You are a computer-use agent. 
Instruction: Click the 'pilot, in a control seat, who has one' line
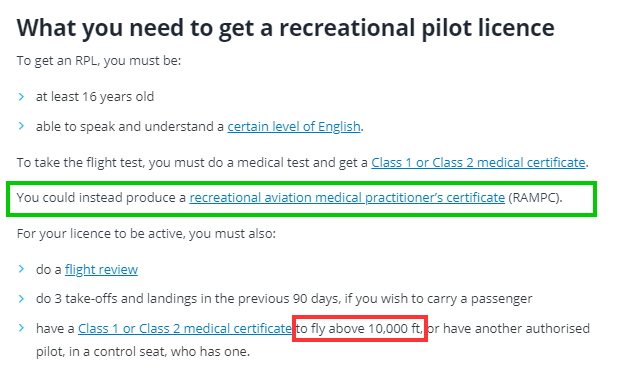[143, 351]
